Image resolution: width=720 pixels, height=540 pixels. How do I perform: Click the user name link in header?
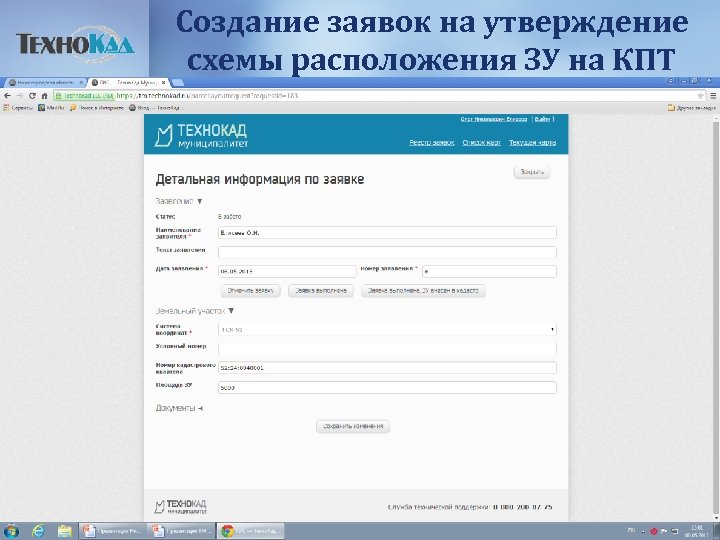point(494,119)
